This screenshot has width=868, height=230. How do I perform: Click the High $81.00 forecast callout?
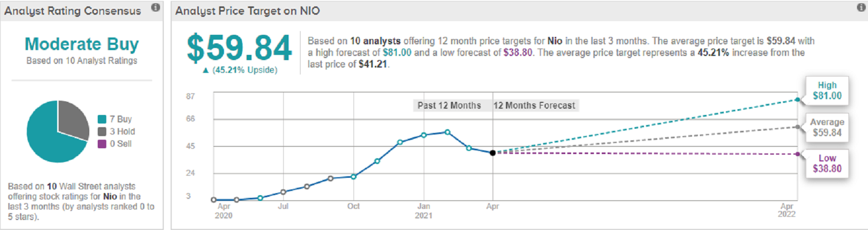click(827, 91)
